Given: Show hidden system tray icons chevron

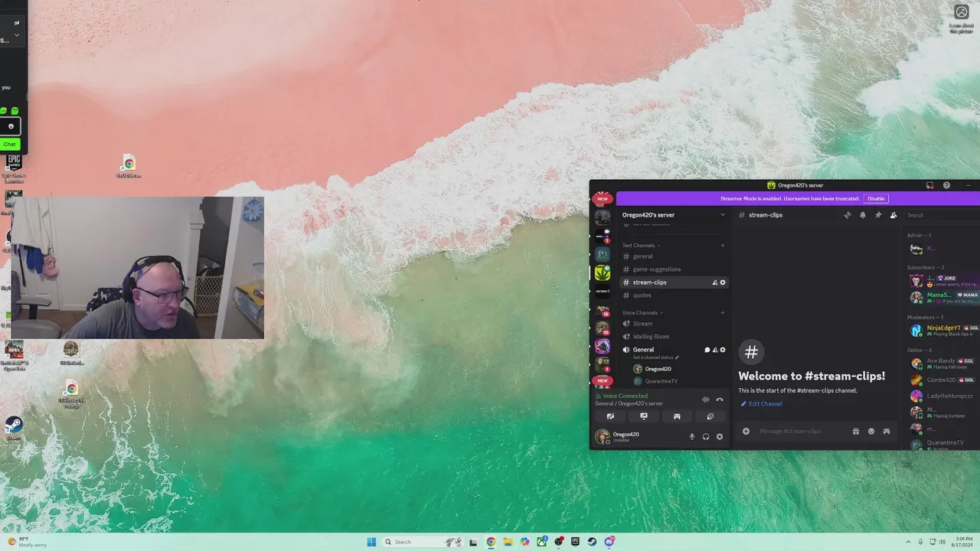Looking at the screenshot, I should pos(908,542).
